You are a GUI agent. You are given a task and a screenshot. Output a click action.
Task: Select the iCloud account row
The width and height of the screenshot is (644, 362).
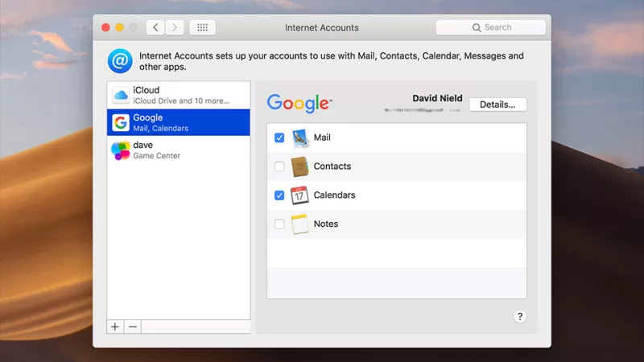[x=179, y=95]
